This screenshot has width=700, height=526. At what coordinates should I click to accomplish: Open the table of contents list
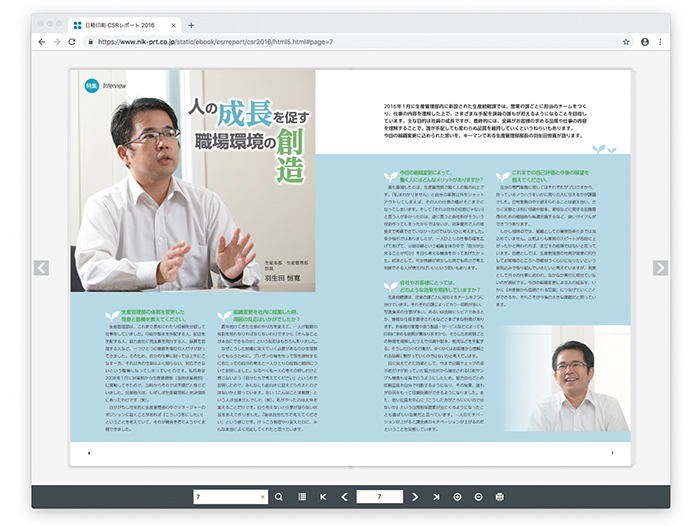[x=302, y=496]
